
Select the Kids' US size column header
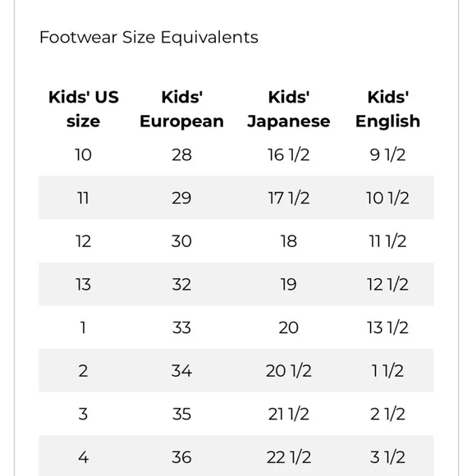coord(84,109)
